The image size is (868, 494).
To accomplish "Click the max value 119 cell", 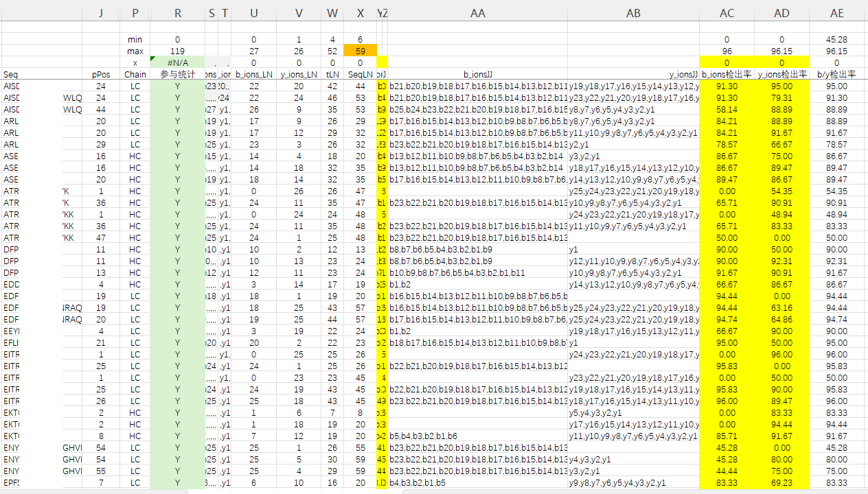I will click(178, 51).
